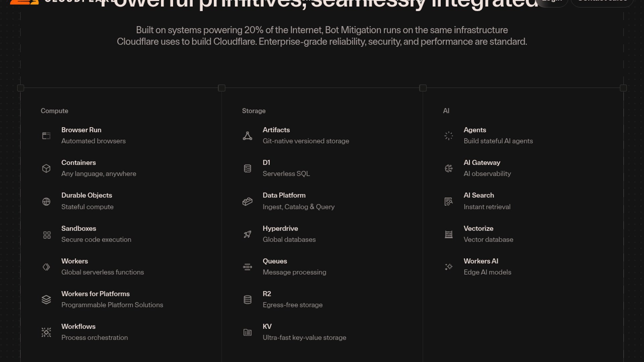The image size is (644, 362).
Task: Open the Vectorize product link
Action: (478, 229)
